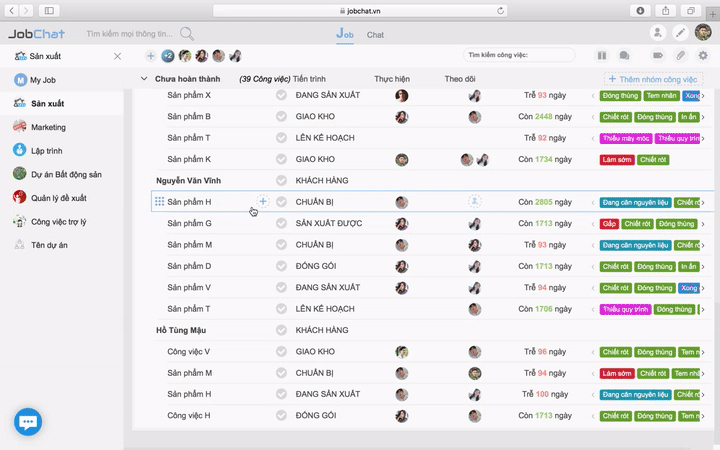Screen dimensions: 720x450
Task: Check off the Công việc V task
Action: pos(281,352)
